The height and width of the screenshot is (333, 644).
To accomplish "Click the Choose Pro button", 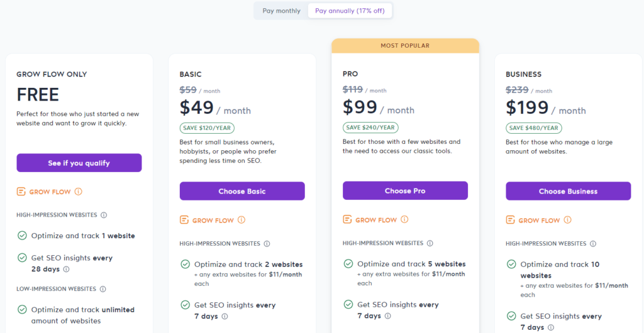I will point(405,190).
